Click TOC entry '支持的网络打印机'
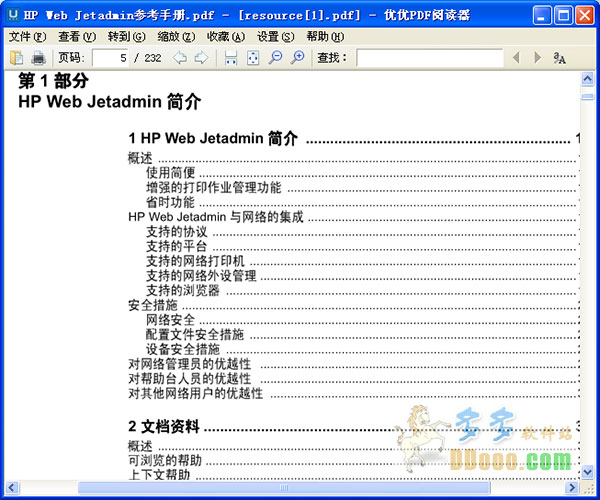 click(x=195, y=261)
